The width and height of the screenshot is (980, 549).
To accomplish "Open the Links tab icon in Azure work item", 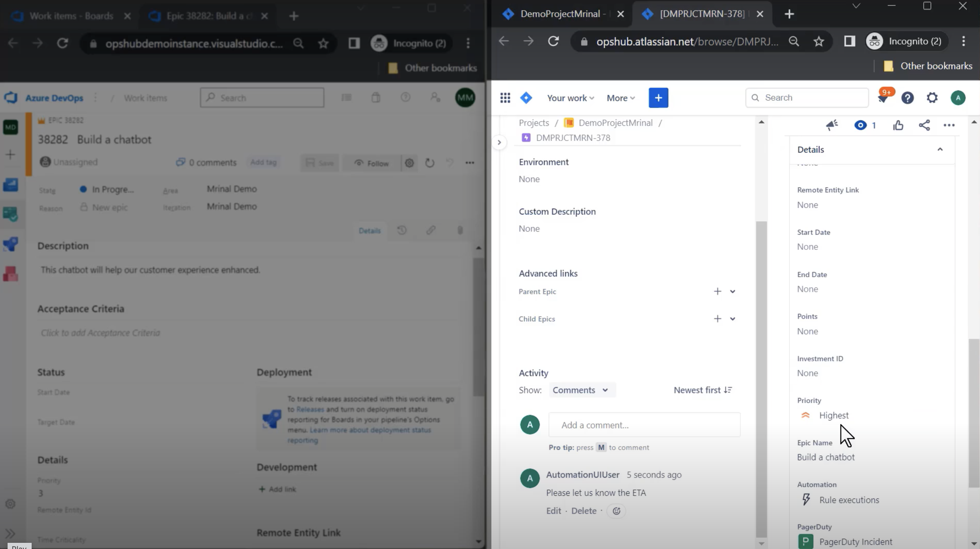I will click(431, 230).
